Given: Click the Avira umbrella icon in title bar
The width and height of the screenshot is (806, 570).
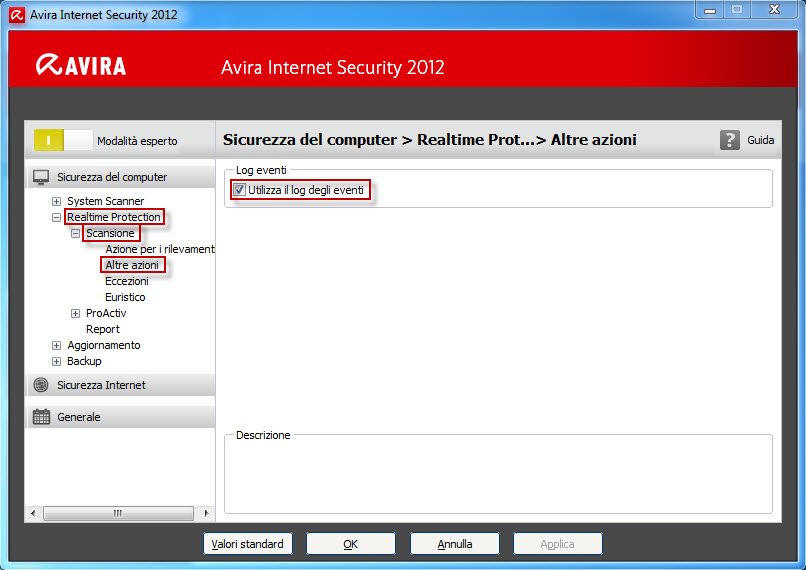Looking at the screenshot, I should [x=17, y=15].
